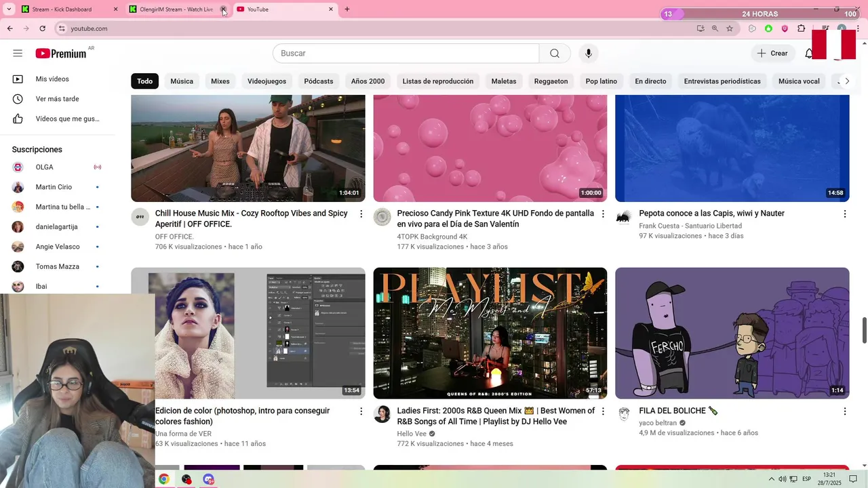The image size is (868, 488).
Task: Reload the page in browser
Action: (x=42, y=28)
